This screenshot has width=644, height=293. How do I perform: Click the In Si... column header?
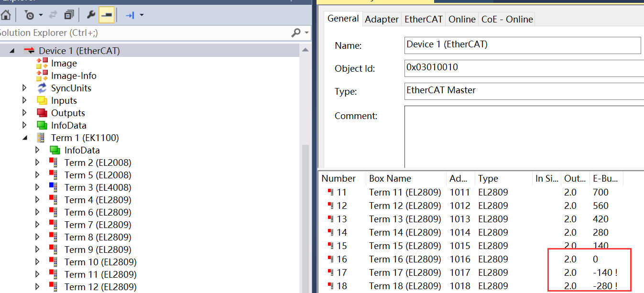click(x=546, y=178)
